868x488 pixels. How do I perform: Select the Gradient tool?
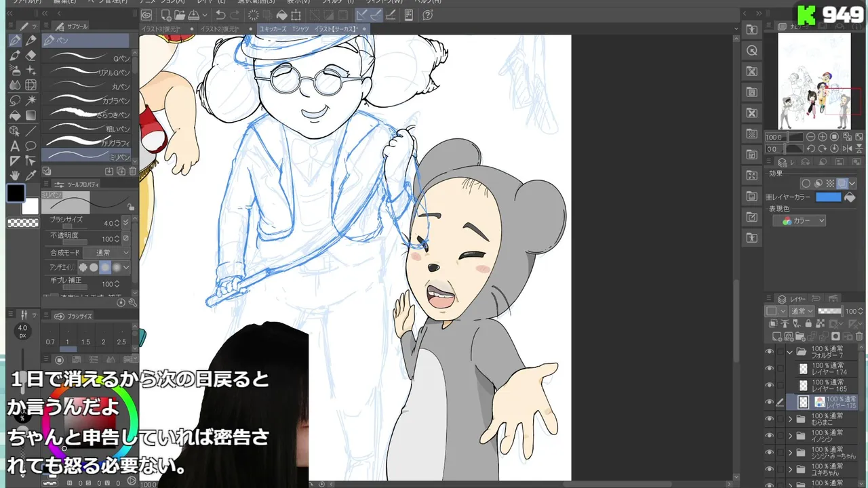(x=31, y=115)
